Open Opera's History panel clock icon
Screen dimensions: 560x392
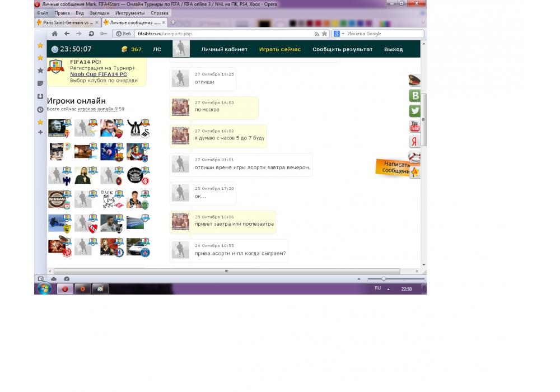[x=40, y=109]
